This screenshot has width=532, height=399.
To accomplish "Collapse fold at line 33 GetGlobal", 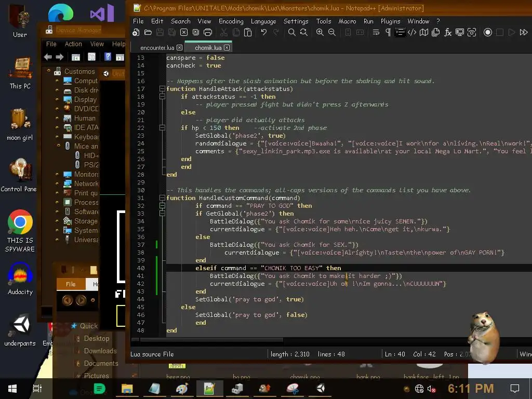I will click(162, 214).
